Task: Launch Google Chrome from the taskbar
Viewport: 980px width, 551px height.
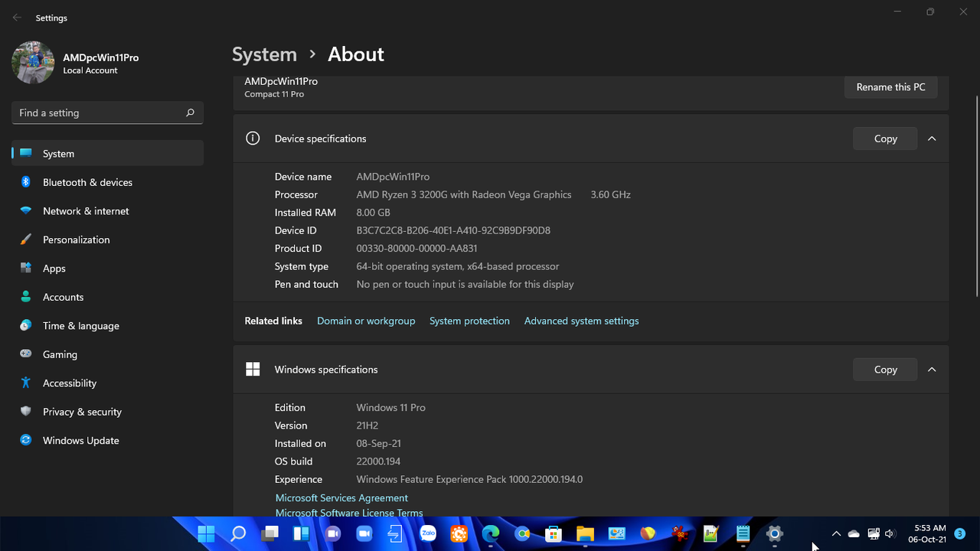Action: pyautogui.click(x=522, y=533)
